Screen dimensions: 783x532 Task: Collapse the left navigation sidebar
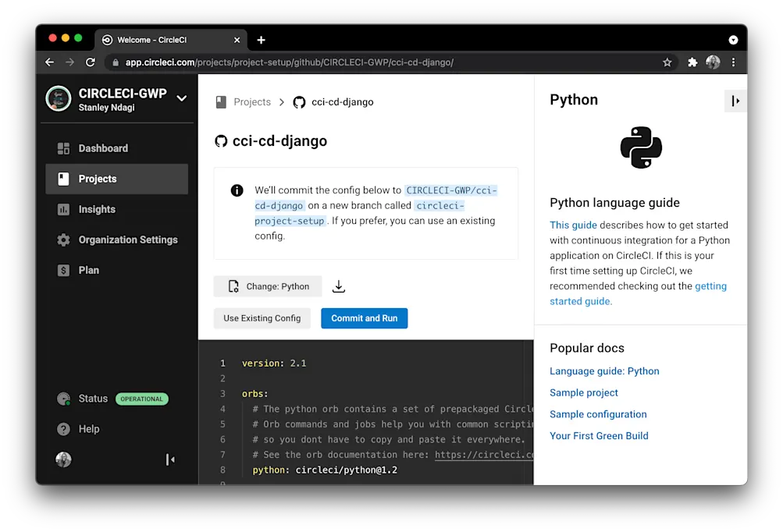click(171, 459)
